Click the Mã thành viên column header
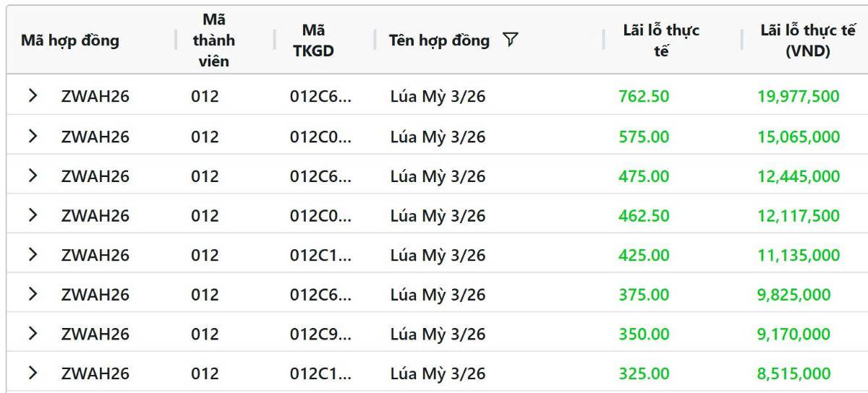The image size is (868, 393). click(x=213, y=40)
